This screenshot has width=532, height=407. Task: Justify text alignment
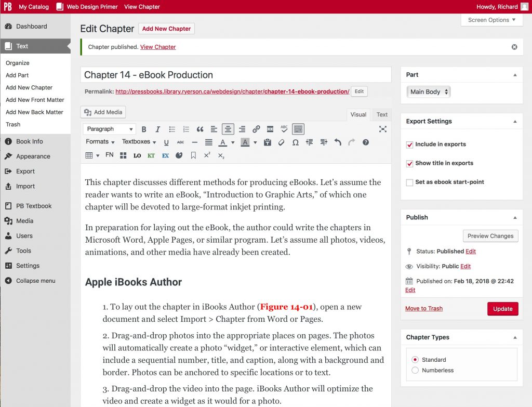[x=209, y=142]
